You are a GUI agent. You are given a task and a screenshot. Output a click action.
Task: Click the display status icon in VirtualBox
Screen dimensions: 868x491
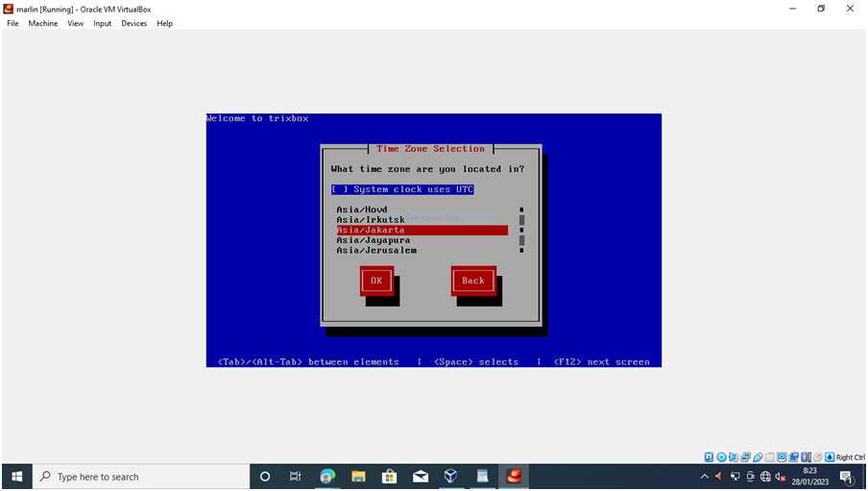tap(782, 457)
